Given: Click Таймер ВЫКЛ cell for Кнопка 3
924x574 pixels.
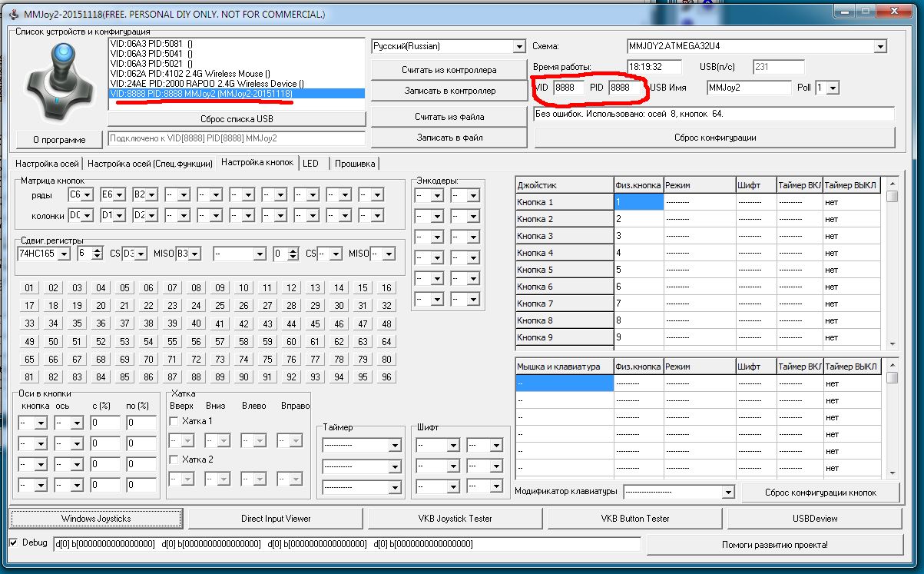Looking at the screenshot, I should [851, 236].
